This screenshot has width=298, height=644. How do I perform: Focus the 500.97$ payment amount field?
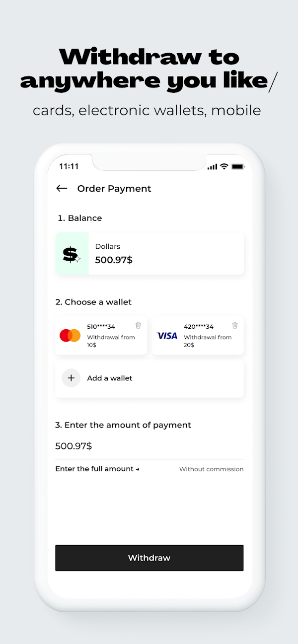pos(149,446)
